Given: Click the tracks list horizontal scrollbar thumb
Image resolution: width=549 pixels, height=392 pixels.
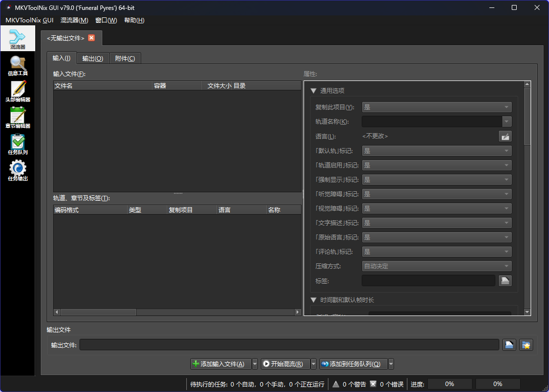Looking at the screenshot, I should 98,312.
